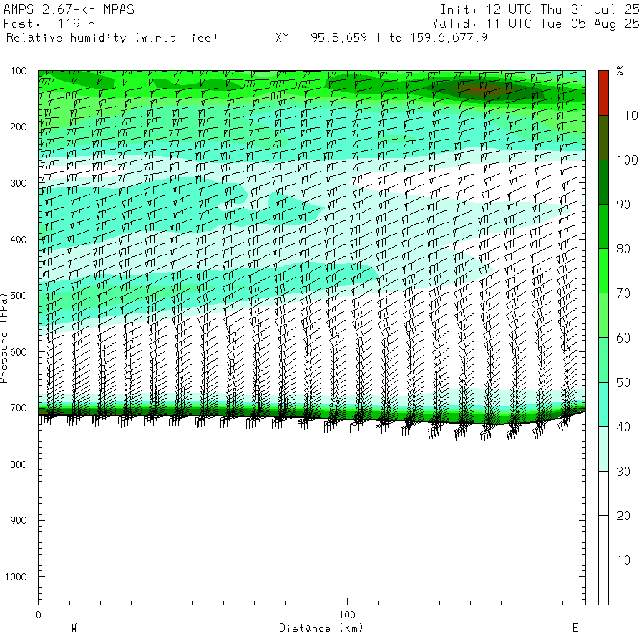Click the '90' color bar label
This screenshot has width=644, height=644.
coord(623,205)
